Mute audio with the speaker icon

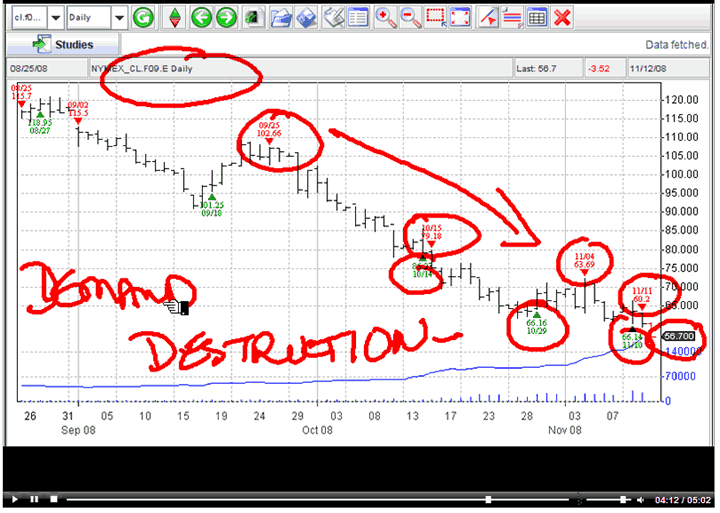[641, 500]
